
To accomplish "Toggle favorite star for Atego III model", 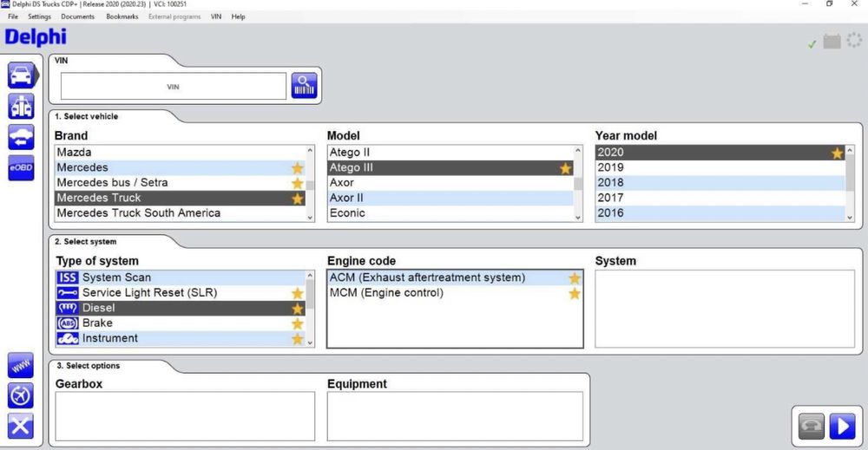I will click(565, 168).
